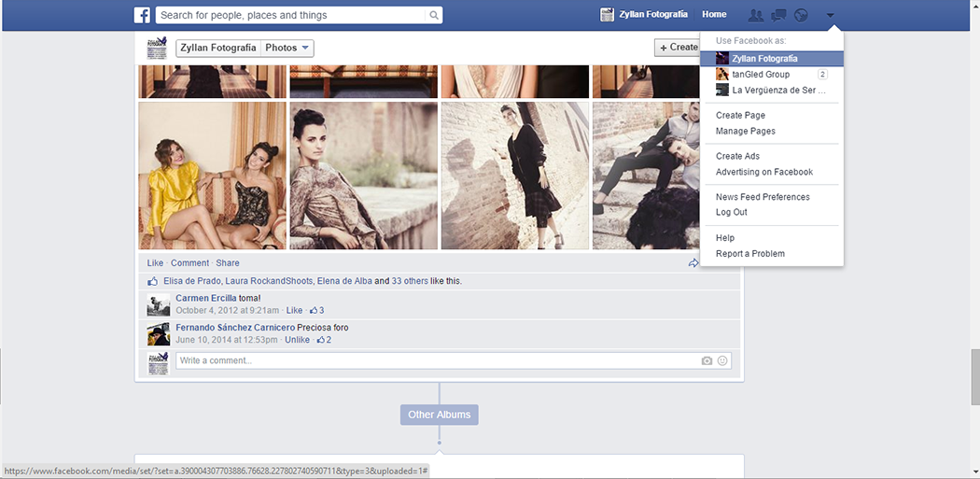This screenshot has height=479, width=980.
Task: Click Fernando Sánchez Carnicero's profile picture
Action: tap(158, 334)
